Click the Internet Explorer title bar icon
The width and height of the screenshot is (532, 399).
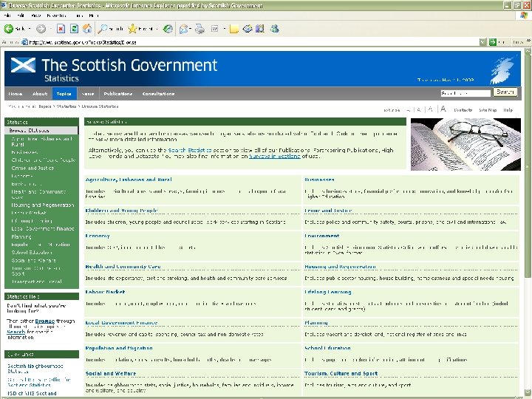pos(4,5)
